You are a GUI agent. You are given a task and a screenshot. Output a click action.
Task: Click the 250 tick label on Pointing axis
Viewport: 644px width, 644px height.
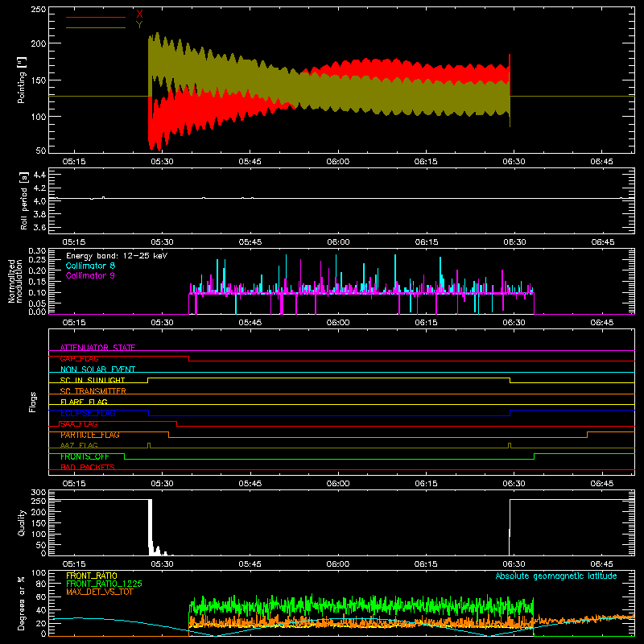tap(38, 10)
